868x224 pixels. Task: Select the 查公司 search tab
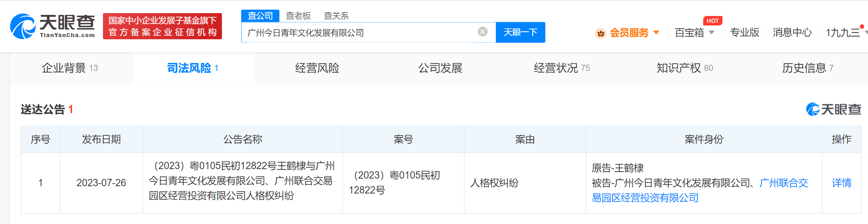[260, 16]
